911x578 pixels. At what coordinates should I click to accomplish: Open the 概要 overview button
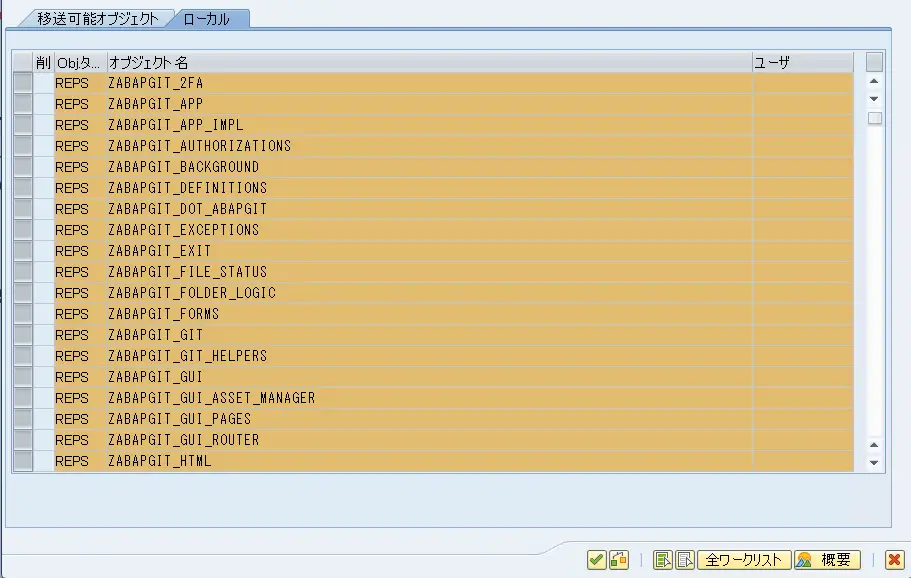tap(827, 559)
